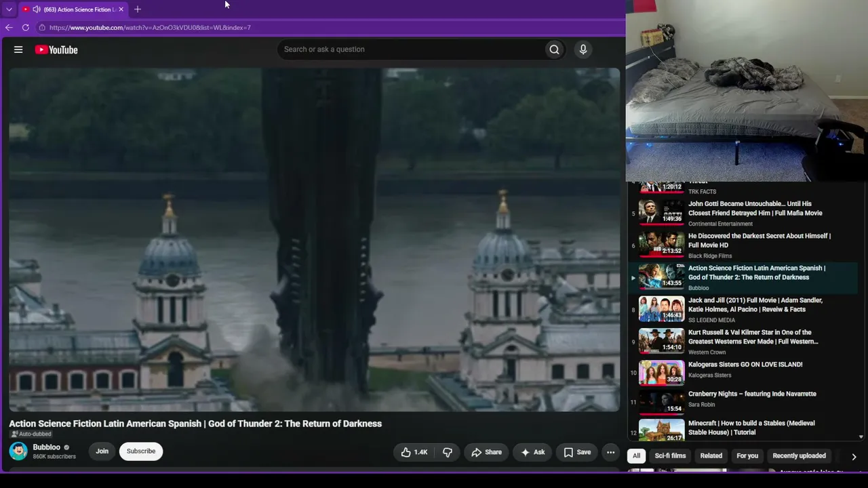Play "He Discovered the Darkest Secret" title
Image resolution: width=868 pixels, height=488 pixels.
(x=759, y=241)
